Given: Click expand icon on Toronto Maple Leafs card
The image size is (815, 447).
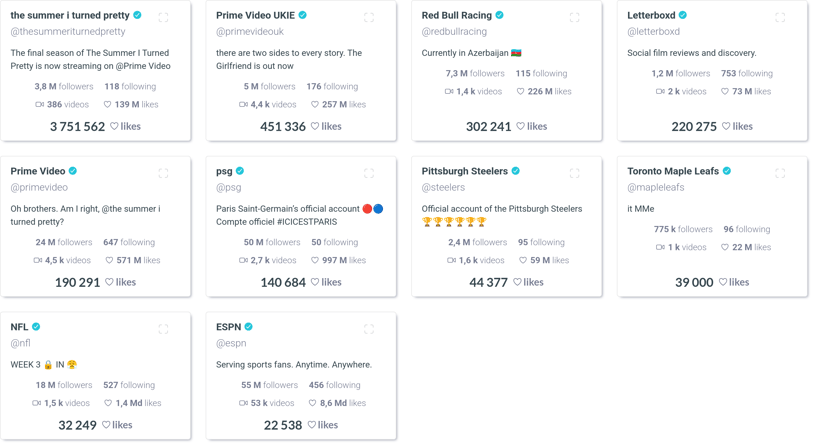Looking at the screenshot, I should (780, 173).
